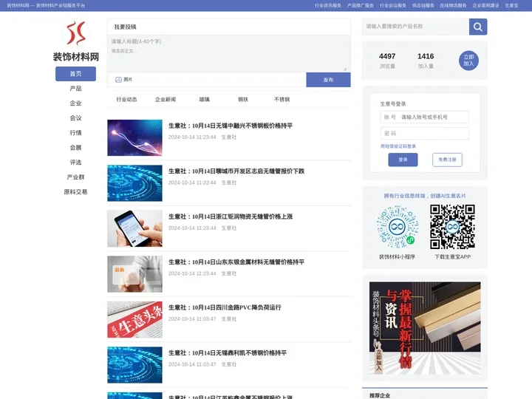Open 评选 in the sidebar menu
The height and width of the screenshot is (399, 532).
tap(75, 162)
